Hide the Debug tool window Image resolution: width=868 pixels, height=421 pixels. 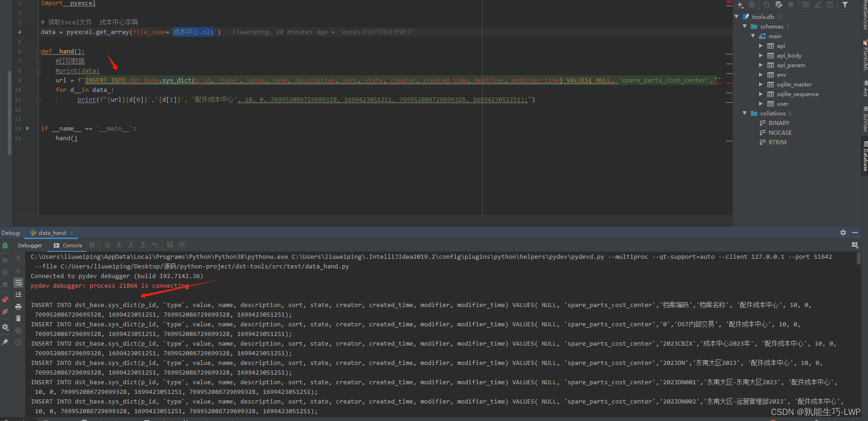(855, 233)
